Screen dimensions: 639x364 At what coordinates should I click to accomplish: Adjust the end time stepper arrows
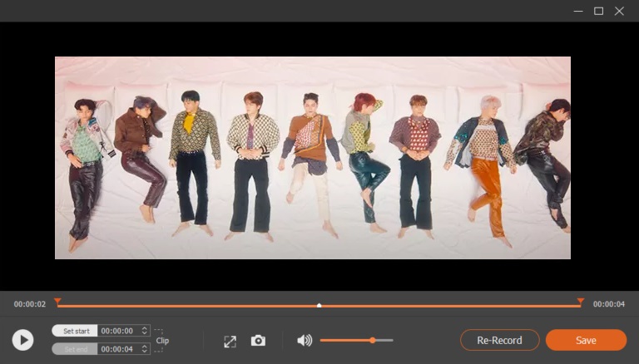coord(144,349)
